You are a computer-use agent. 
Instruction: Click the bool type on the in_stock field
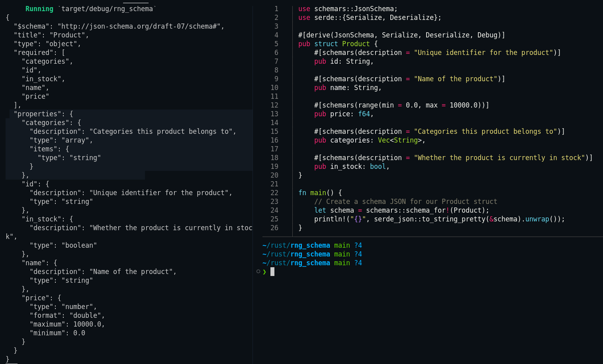[x=377, y=166]
